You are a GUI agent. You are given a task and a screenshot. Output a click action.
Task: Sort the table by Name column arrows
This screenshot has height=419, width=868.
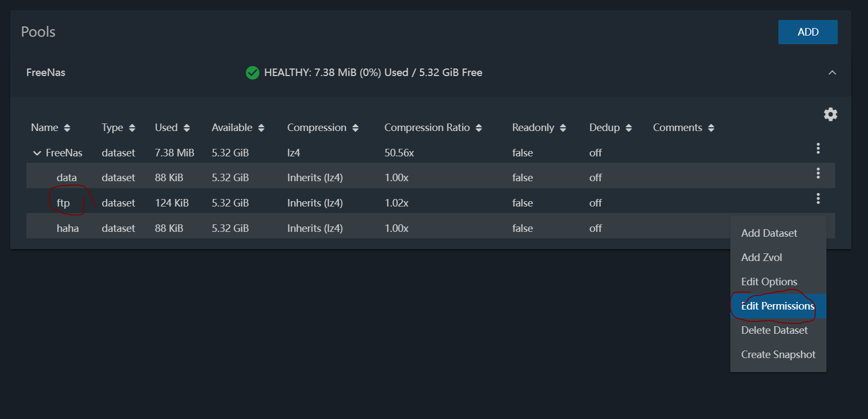[67, 128]
